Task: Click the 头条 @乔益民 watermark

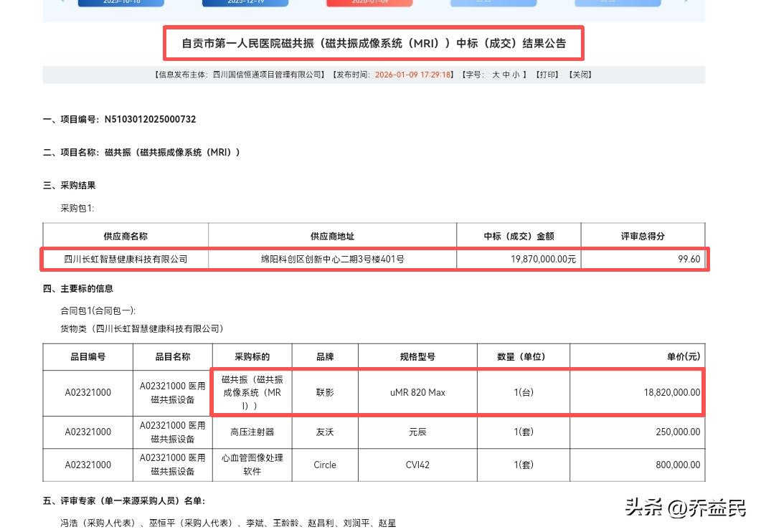Action: coord(685,508)
